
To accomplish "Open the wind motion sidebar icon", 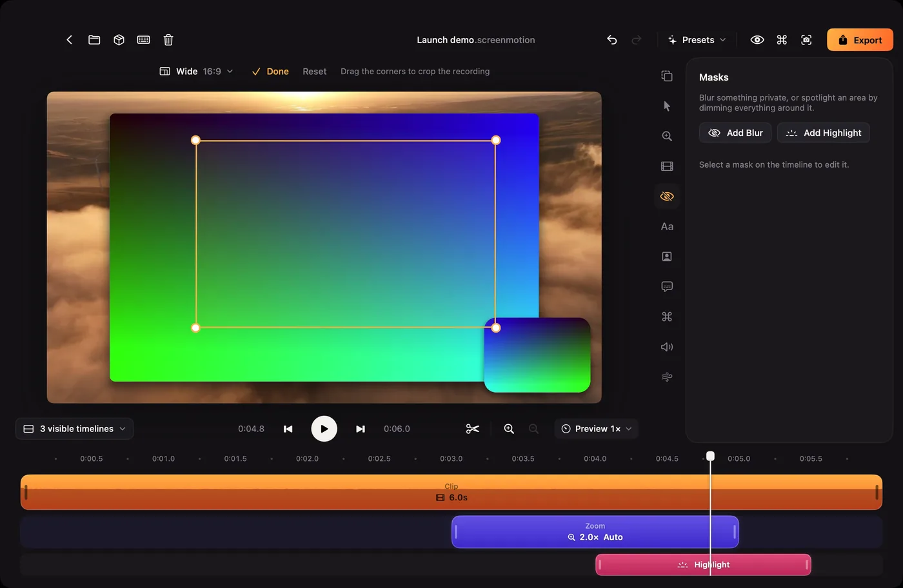I will 667,377.
